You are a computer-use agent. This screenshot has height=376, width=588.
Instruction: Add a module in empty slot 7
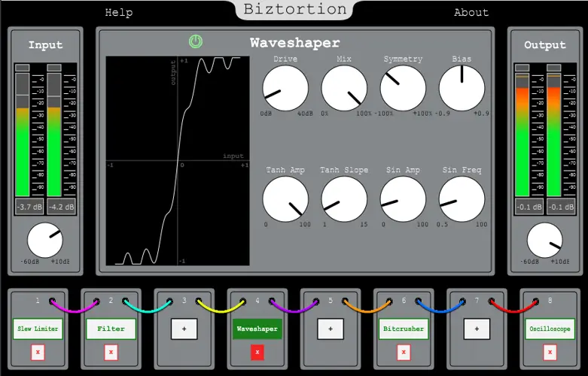click(476, 329)
